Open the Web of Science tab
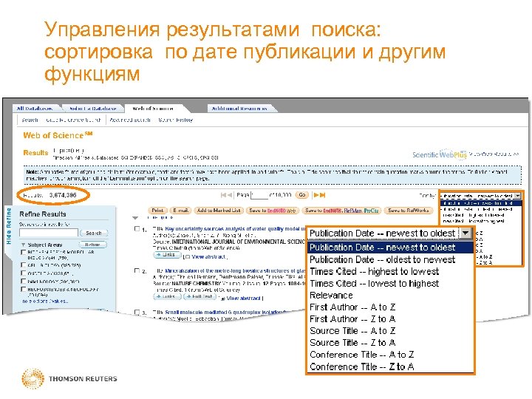532x399 pixels. click(x=153, y=109)
